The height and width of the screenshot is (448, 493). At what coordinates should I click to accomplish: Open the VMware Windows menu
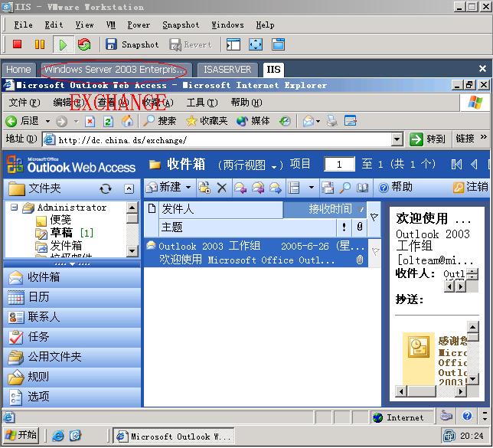click(x=227, y=25)
